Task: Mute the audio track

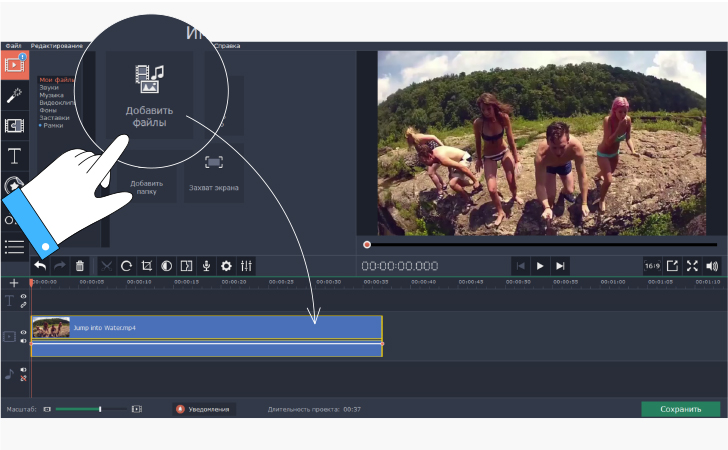Action: click(23, 371)
